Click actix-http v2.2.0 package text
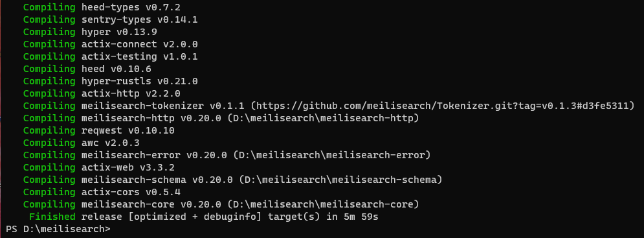 click(x=131, y=93)
